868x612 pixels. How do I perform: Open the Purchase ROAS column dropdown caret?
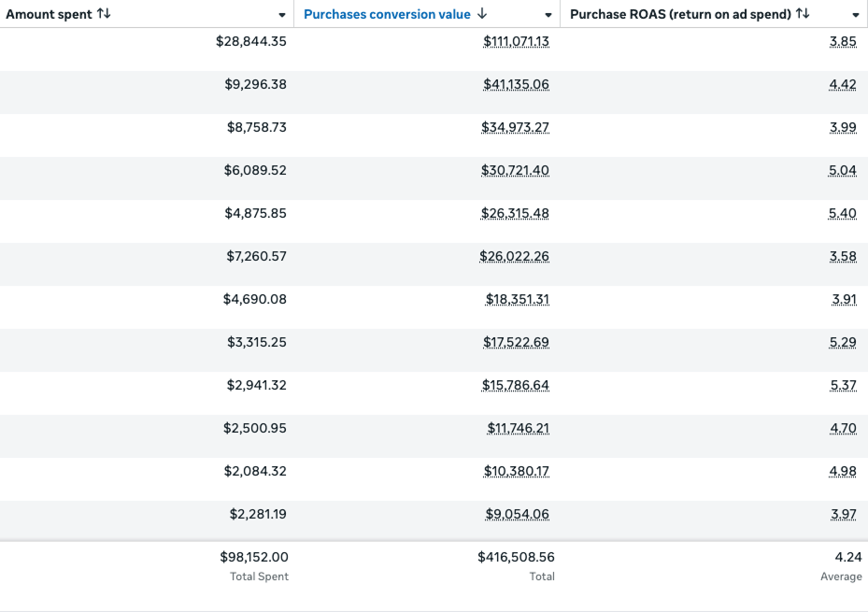[x=856, y=15]
